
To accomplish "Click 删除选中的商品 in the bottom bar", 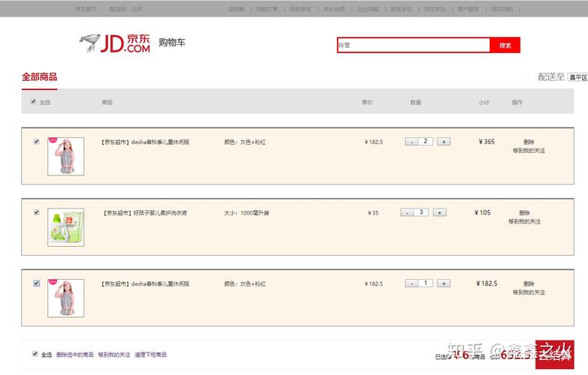I will tap(75, 354).
